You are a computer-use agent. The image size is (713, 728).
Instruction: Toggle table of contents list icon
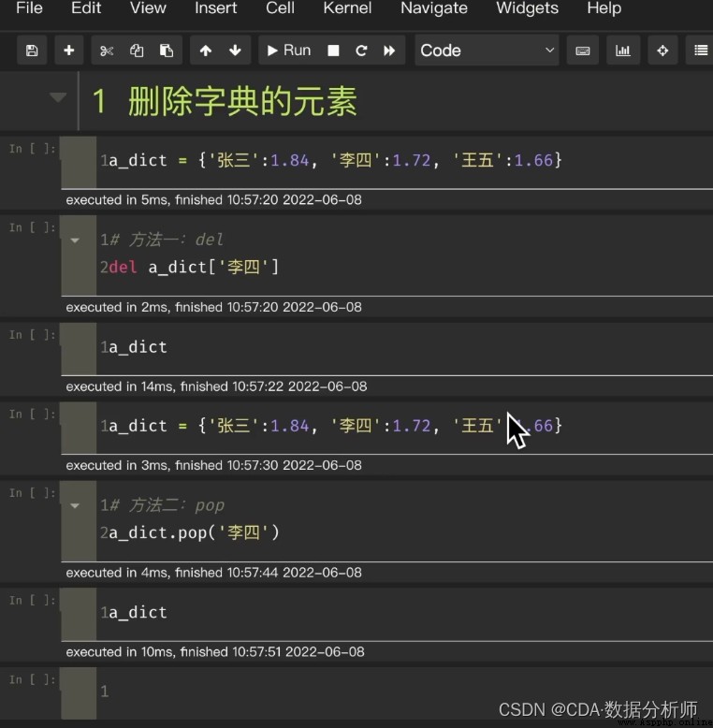[x=700, y=51]
